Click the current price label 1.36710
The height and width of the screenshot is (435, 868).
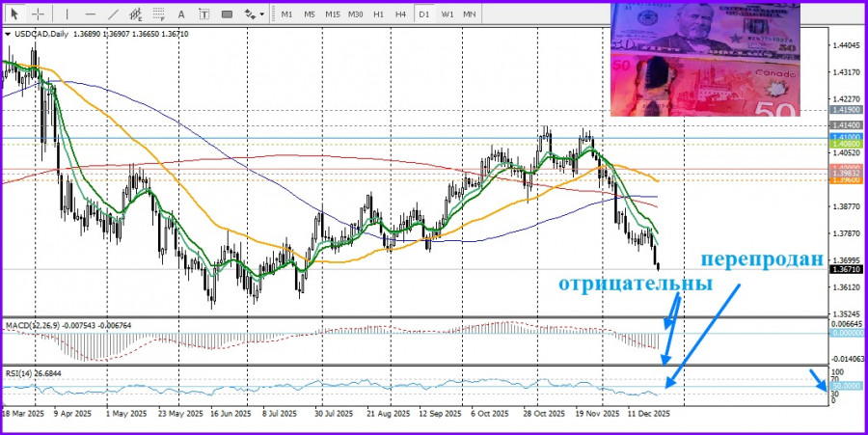pos(845,270)
